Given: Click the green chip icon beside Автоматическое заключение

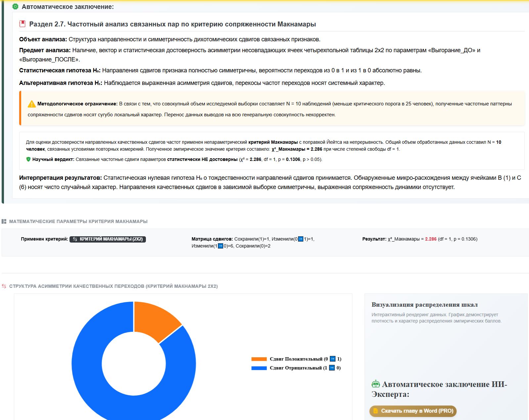Looking at the screenshot, I should coord(15,7).
